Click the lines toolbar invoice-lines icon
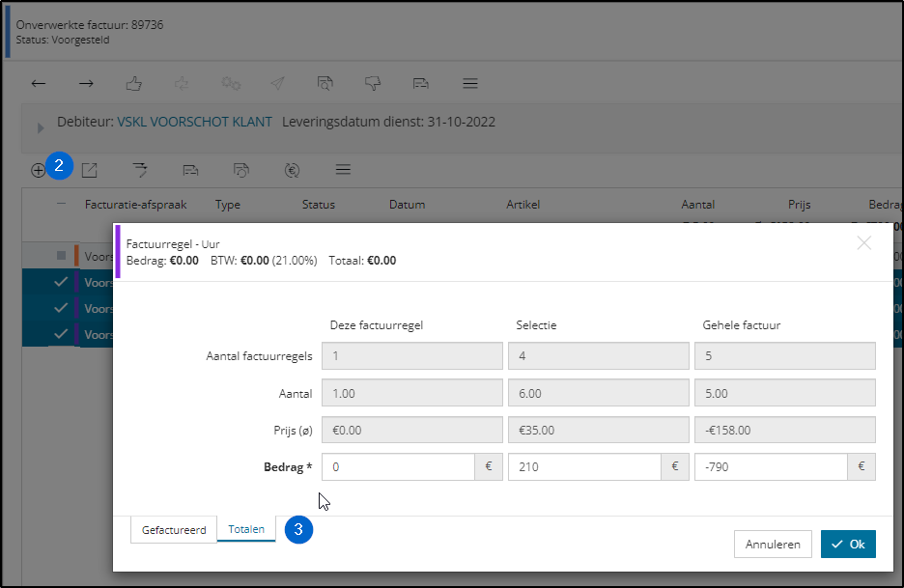Screen dimensions: 904x588 190,170
